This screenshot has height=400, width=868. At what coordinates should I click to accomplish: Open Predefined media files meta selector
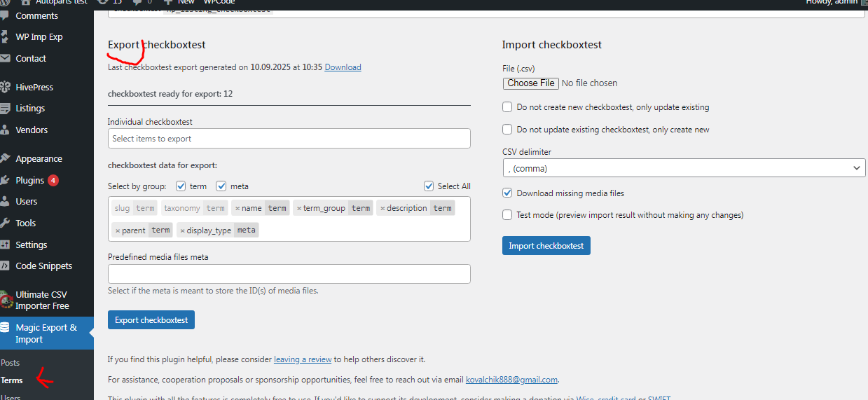[x=289, y=274]
